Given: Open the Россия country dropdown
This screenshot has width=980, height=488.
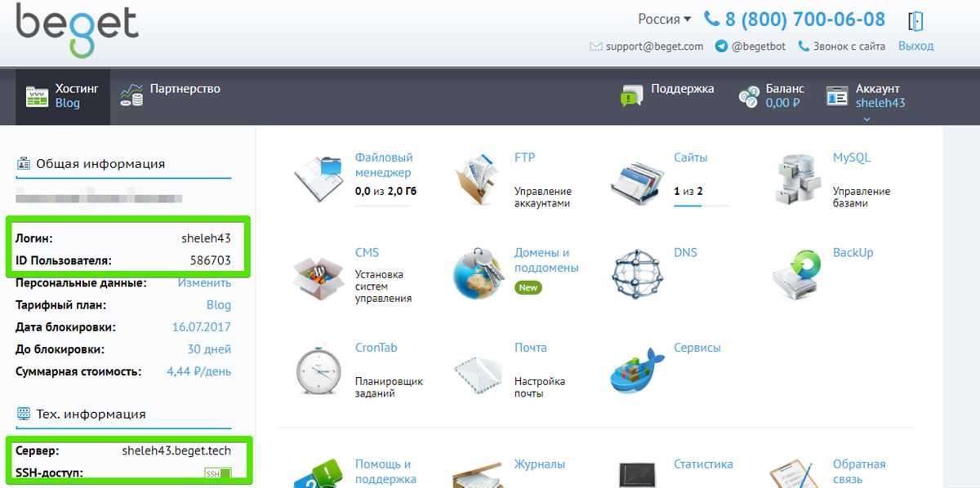Looking at the screenshot, I should [x=664, y=19].
